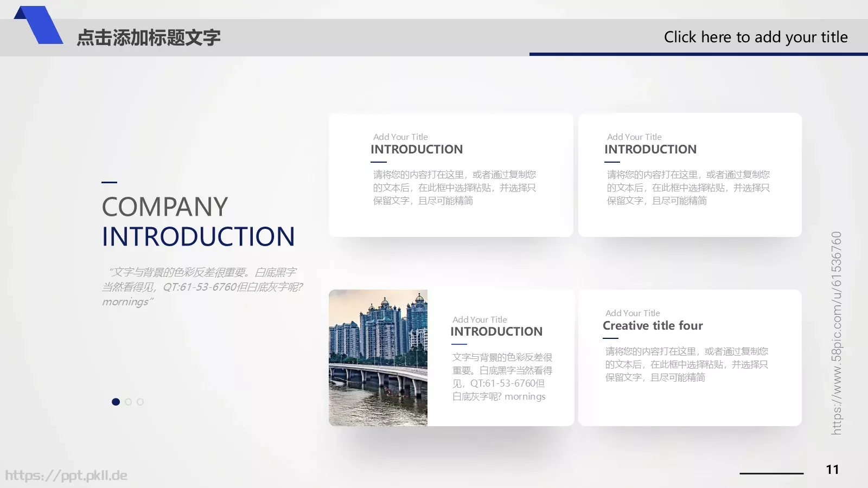
Task: Click 'INTRODUCTION' heading beside the photo
Action: click(x=496, y=331)
